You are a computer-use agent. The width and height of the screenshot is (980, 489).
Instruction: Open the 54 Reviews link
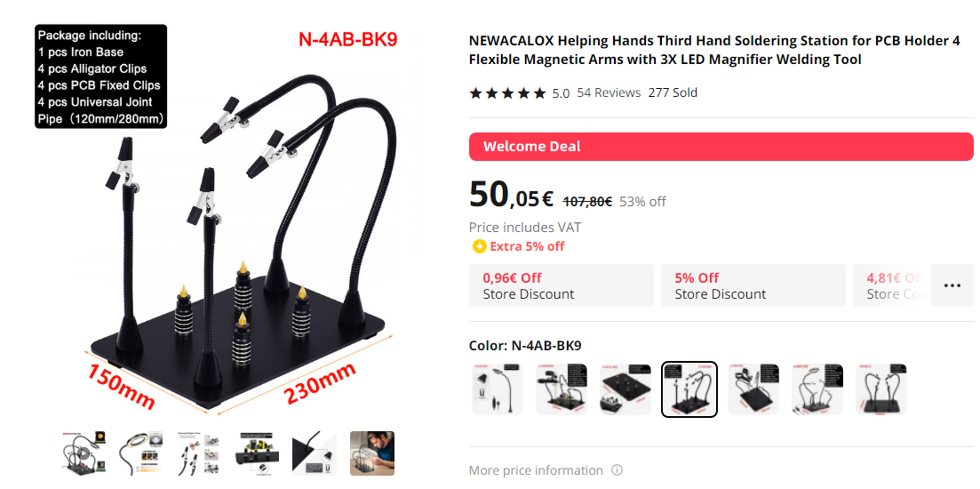[x=609, y=92]
